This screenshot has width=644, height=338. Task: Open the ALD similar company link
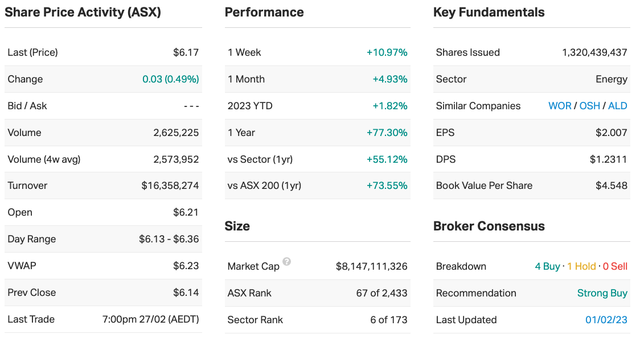[618, 106]
